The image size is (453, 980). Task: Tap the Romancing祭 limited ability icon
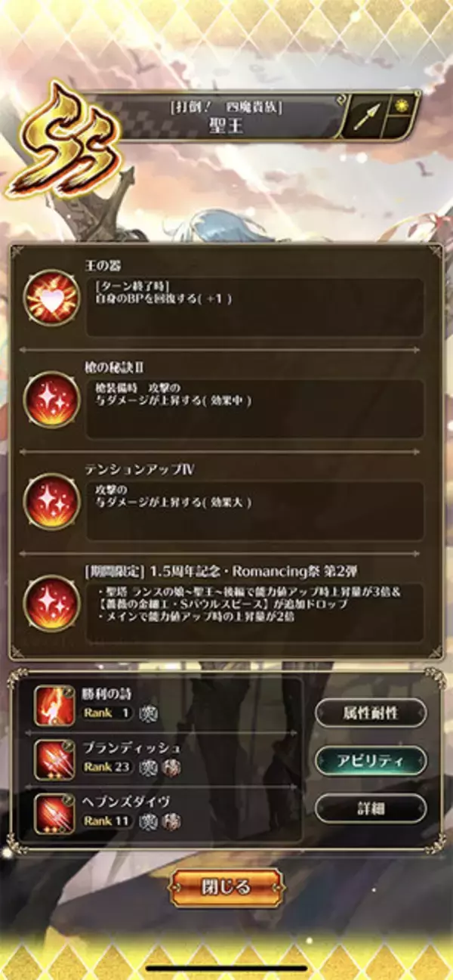[51, 602]
